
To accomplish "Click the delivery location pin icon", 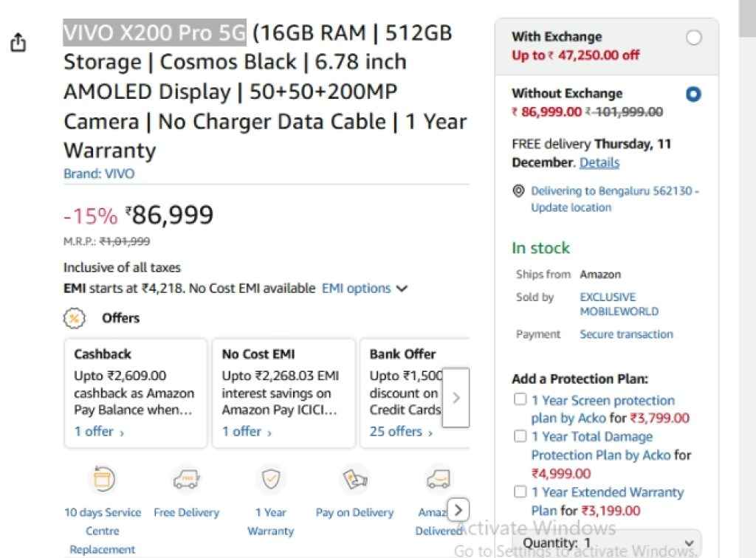I will (518, 191).
